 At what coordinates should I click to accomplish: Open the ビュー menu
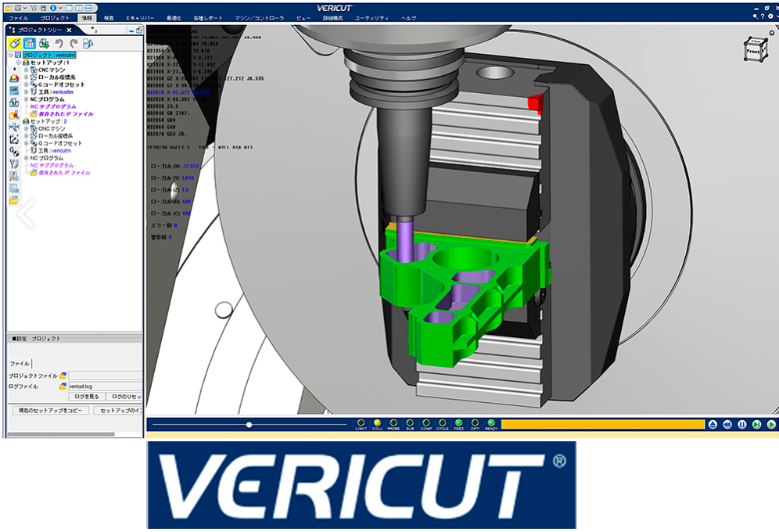coord(303,18)
